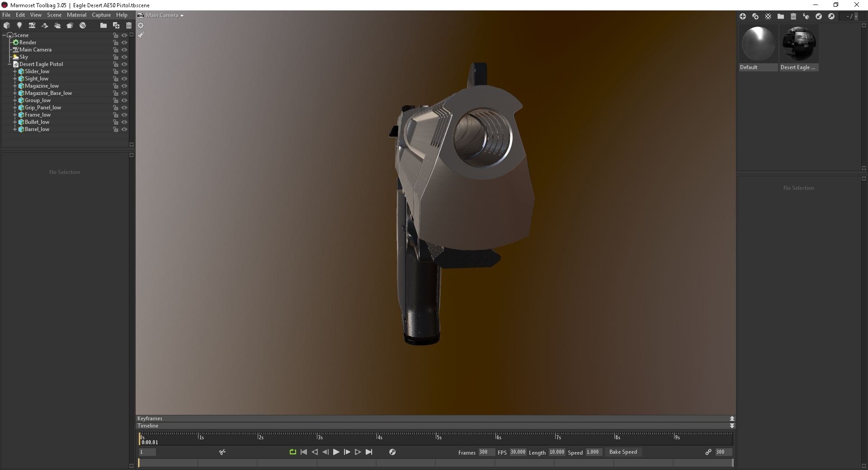Hide the Sky object via eye icon

coord(124,57)
